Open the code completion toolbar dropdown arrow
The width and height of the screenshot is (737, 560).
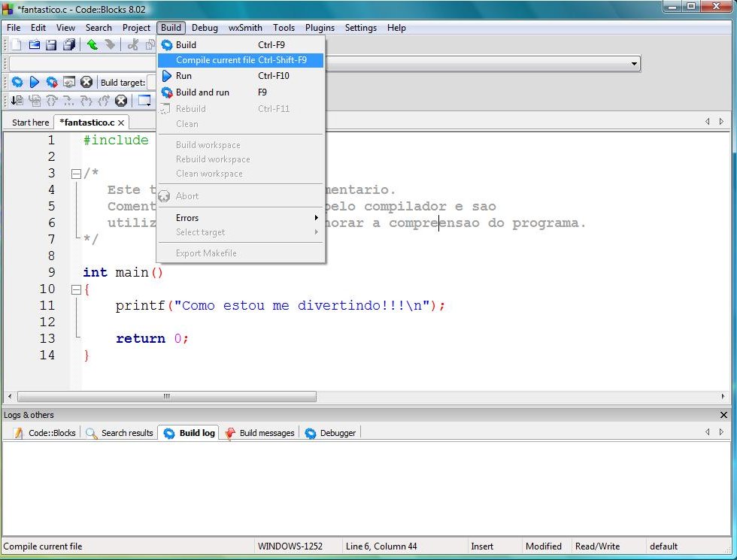(x=634, y=63)
